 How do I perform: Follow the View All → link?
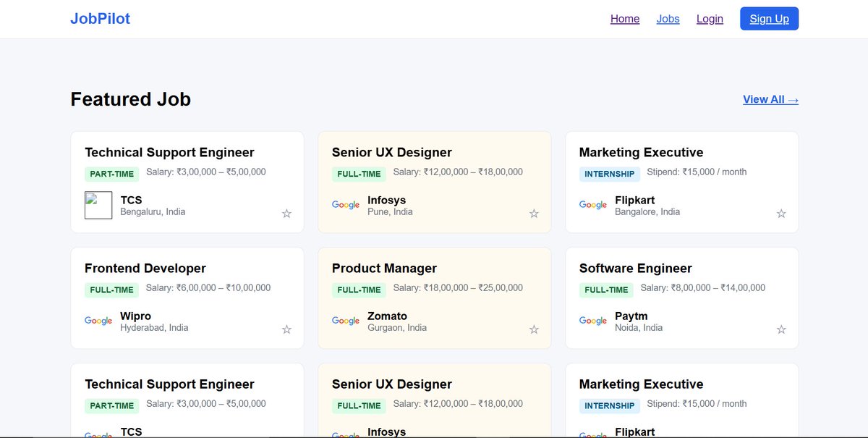(770, 99)
